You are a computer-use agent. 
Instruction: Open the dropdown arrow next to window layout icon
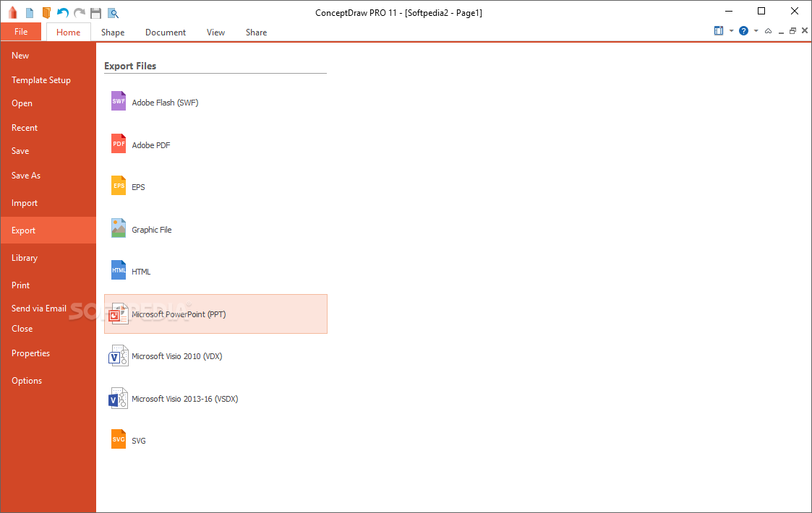[731, 30]
